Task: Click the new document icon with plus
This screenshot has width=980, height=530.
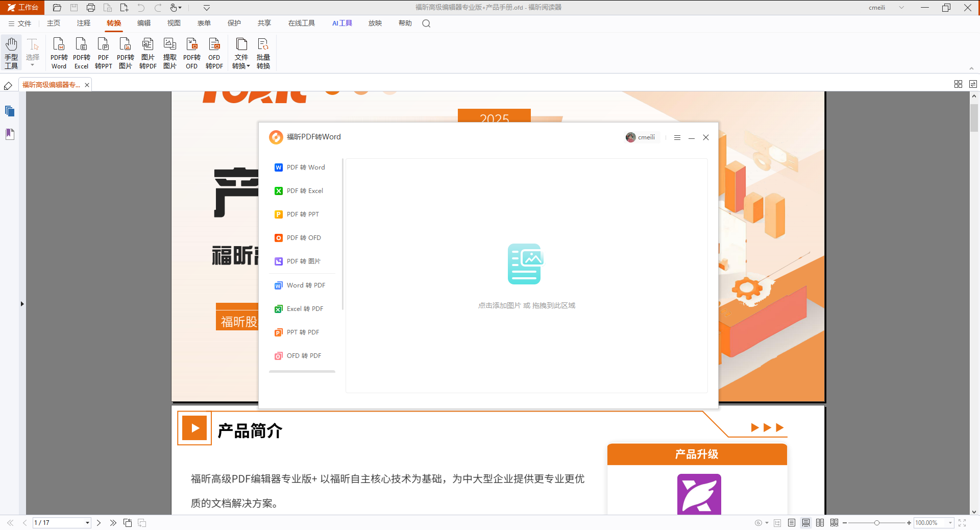Action: click(124, 8)
